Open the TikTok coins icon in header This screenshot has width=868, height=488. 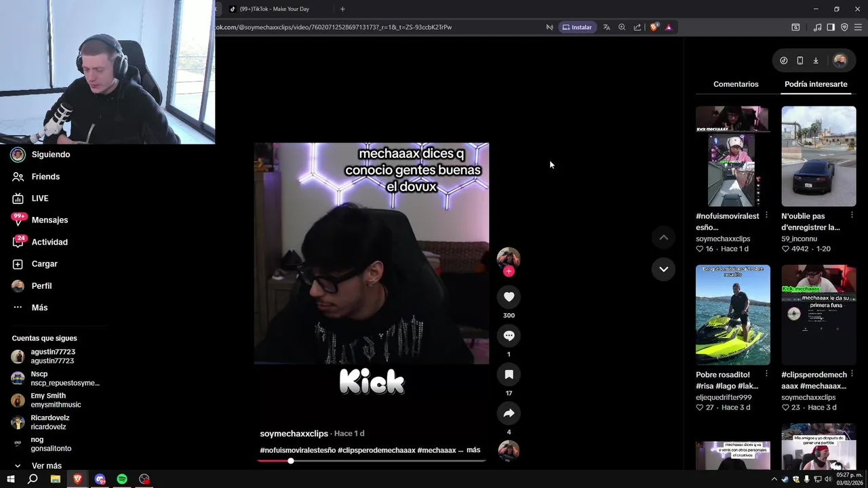coord(784,60)
